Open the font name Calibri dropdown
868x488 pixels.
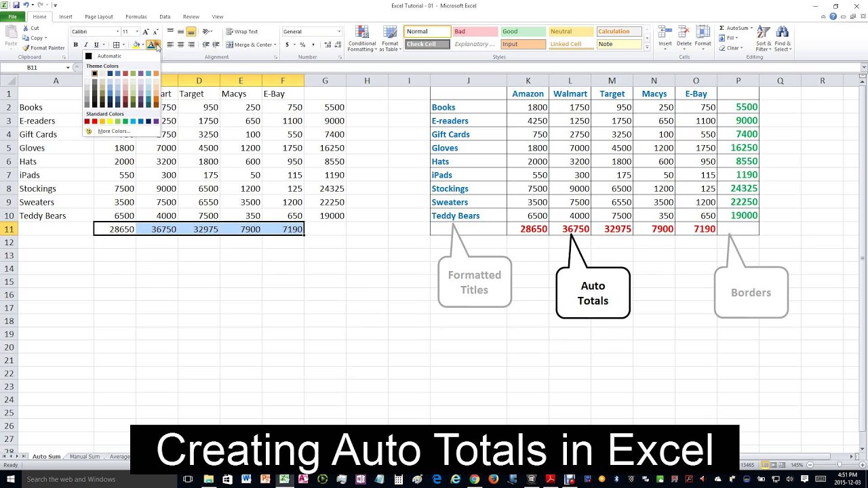117,32
